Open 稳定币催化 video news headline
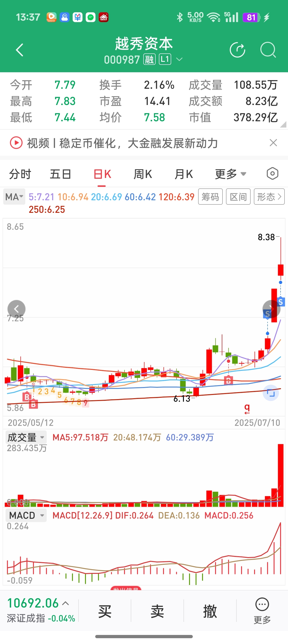288x644 pixels. coord(122,143)
